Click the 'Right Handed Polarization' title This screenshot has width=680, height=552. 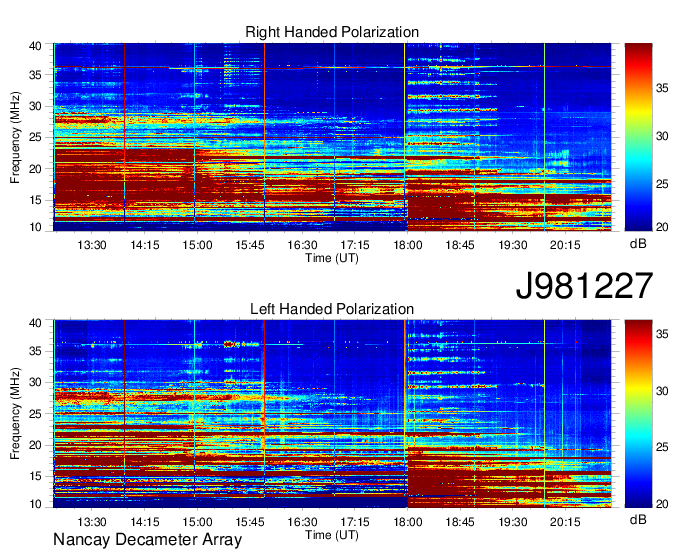pyautogui.click(x=332, y=32)
